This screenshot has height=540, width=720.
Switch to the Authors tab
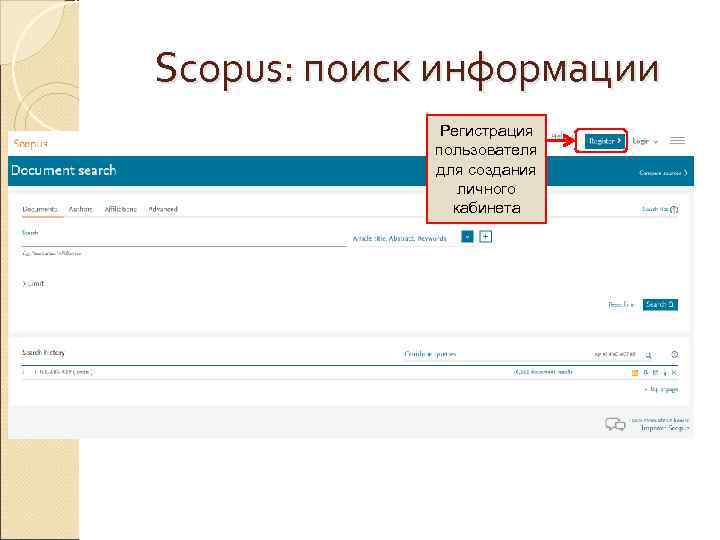80,209
